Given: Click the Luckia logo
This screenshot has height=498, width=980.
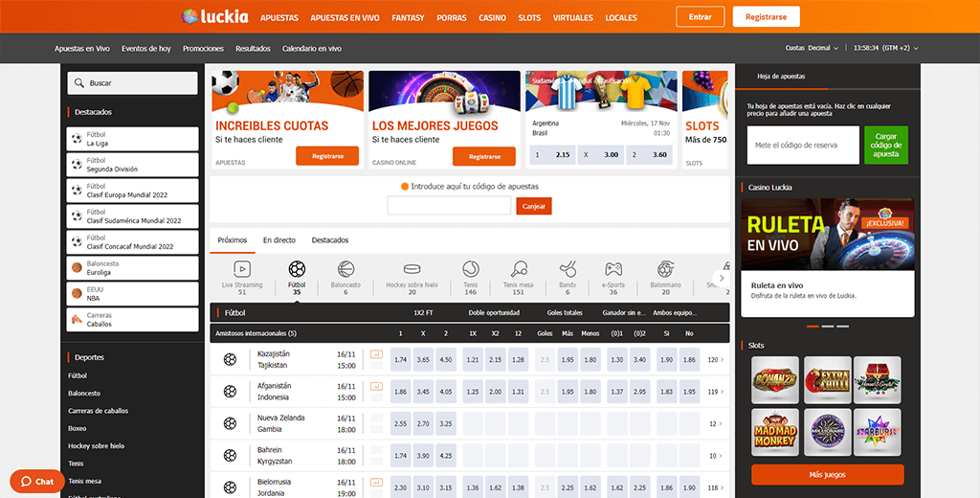Looking at the screenshot, I should (215, 17).
